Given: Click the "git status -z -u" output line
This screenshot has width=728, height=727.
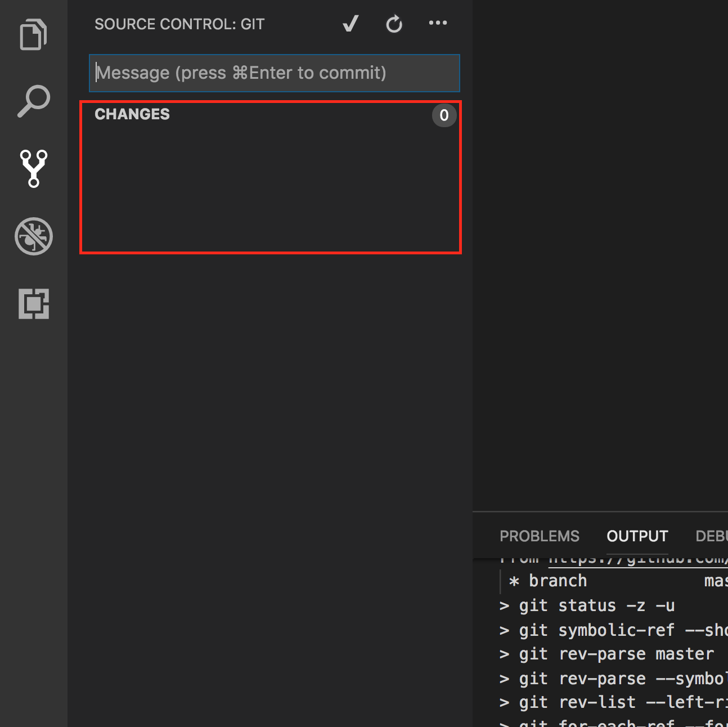Looking at the screenshot, I should 596,605.
